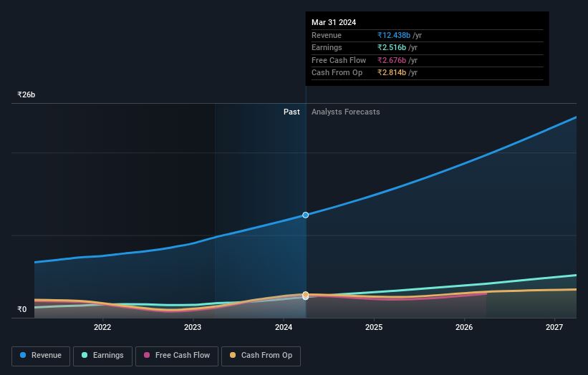Image resolution: width=588 pixels, height=375 pixels.
Task: Click the Revenue data point on Mar 31 2024
Action: [306, 215]
